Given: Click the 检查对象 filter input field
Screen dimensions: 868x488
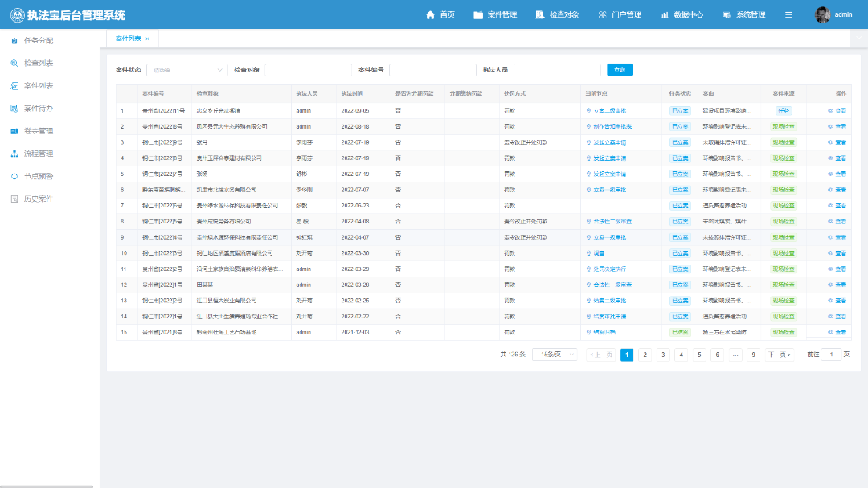Looking at the screenshot, I should click(x=308, y=70).
